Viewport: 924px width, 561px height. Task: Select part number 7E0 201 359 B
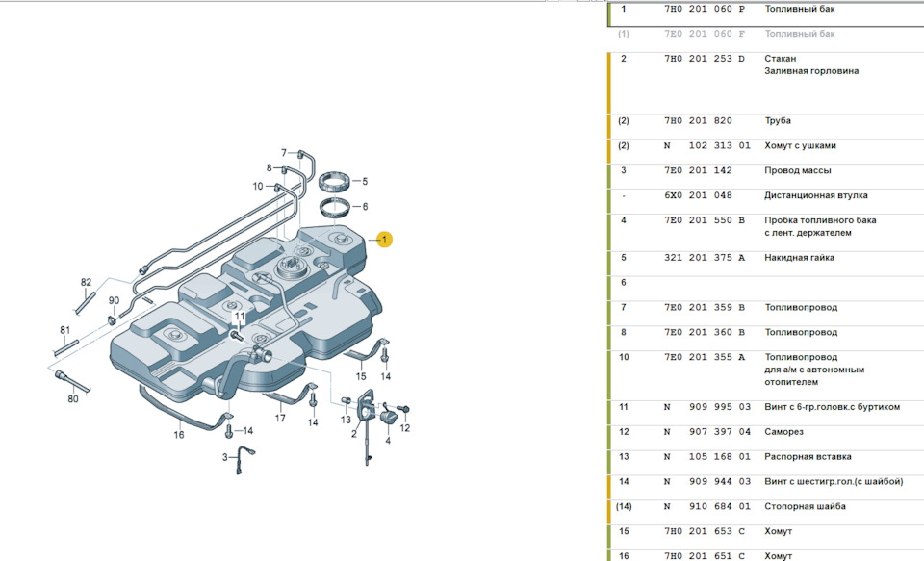705,307
